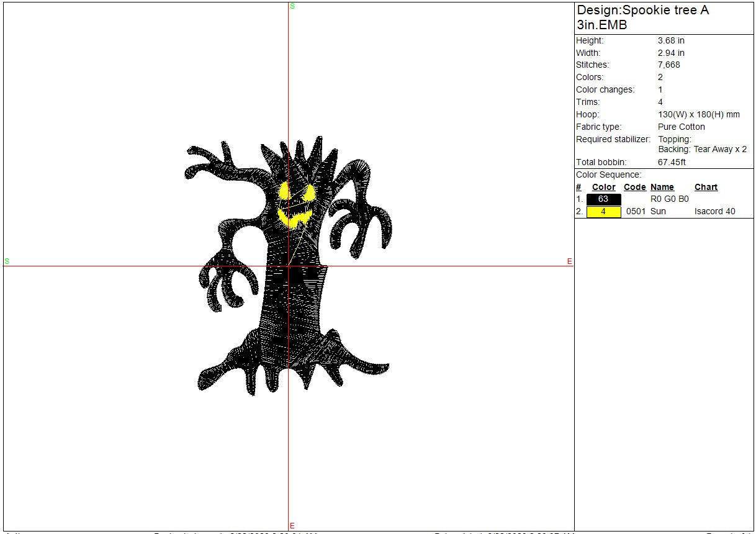Image resolution: width=756 pixels, height=534 pixels.
Task: Select the Design:Spookie tree A title text
Action: (642, 11)
